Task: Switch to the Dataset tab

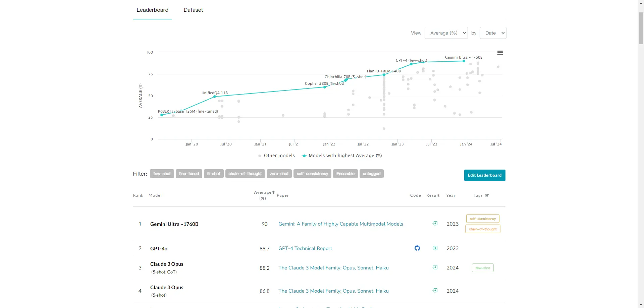Action: point(193,10)
